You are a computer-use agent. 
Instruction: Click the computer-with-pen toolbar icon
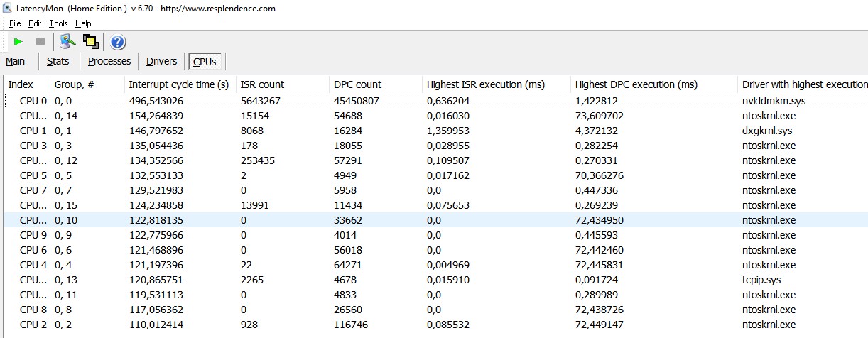(67, 42)
